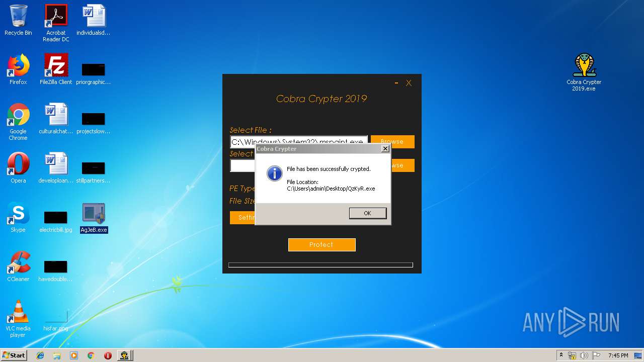Minimize the Cobra Crypter 2019 window
Image resolution: width=644 pixels, height=362 pixels.
point(396,83)
